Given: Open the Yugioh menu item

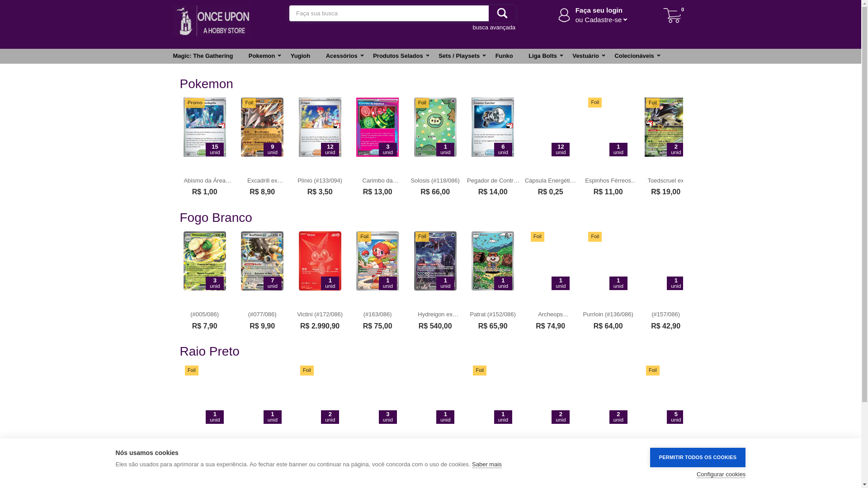Looking at the screenshot, I should tap(300, 56).
